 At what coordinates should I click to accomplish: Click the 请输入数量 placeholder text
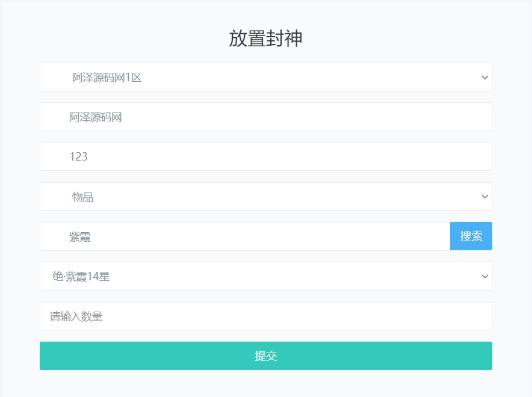[76, 316]
